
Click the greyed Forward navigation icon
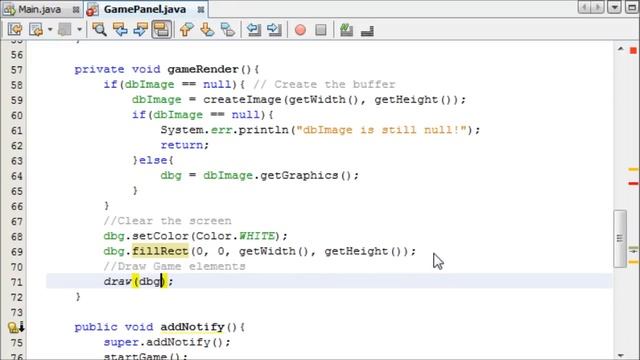coord(64,29)
